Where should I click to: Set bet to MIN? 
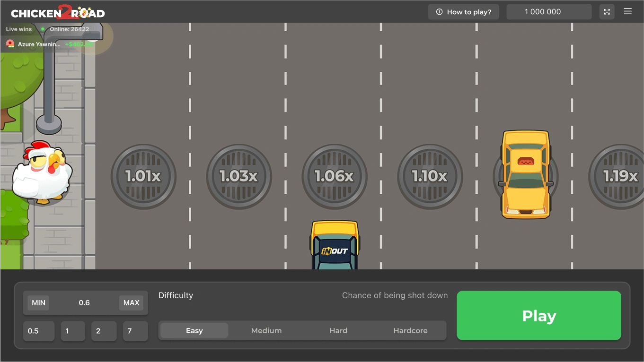click(x=38, y=303)
